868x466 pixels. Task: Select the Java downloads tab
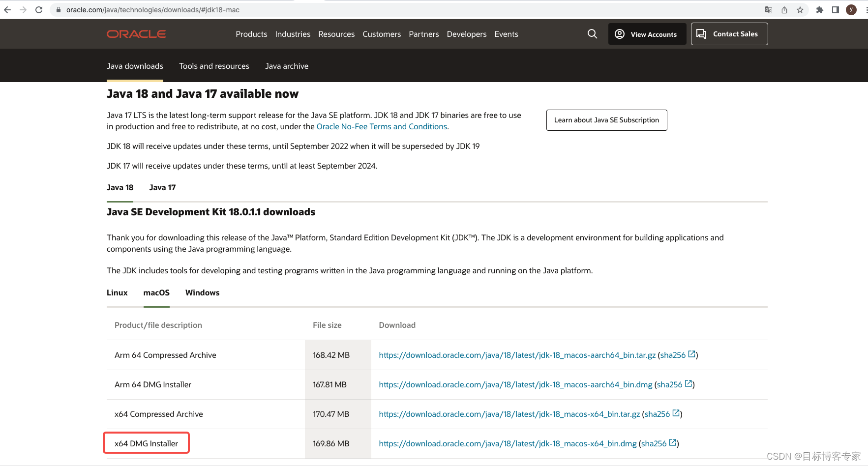(x=135, y=66)
